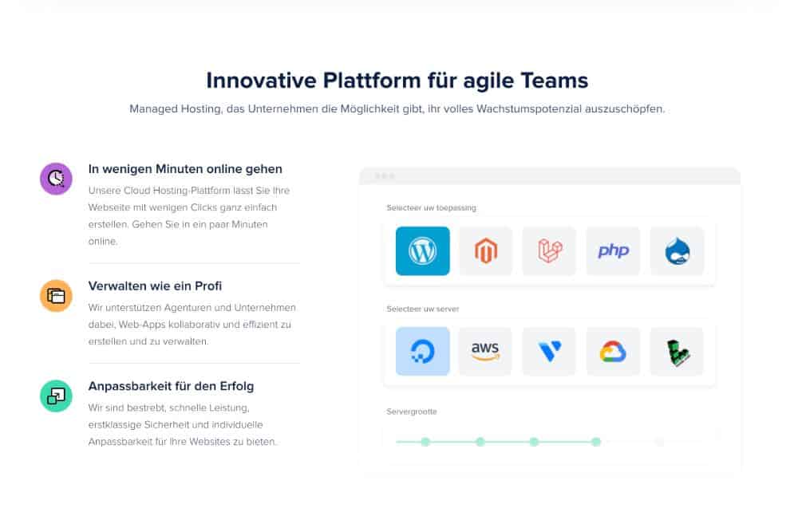The width and height of the screenshot is (798, 532).
Task: Select the DigitalOcean server tile
Action: [422, 352]
